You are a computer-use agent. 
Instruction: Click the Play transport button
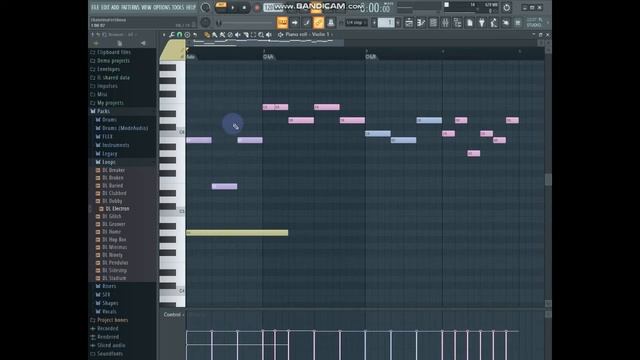coord(233,7)
